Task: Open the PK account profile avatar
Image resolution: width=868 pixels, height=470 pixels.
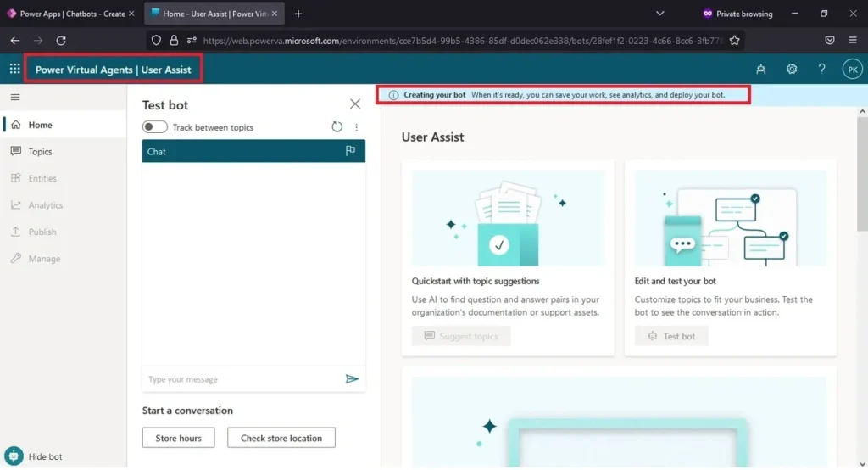Action: pyautogui.click(x=853, y=70)
